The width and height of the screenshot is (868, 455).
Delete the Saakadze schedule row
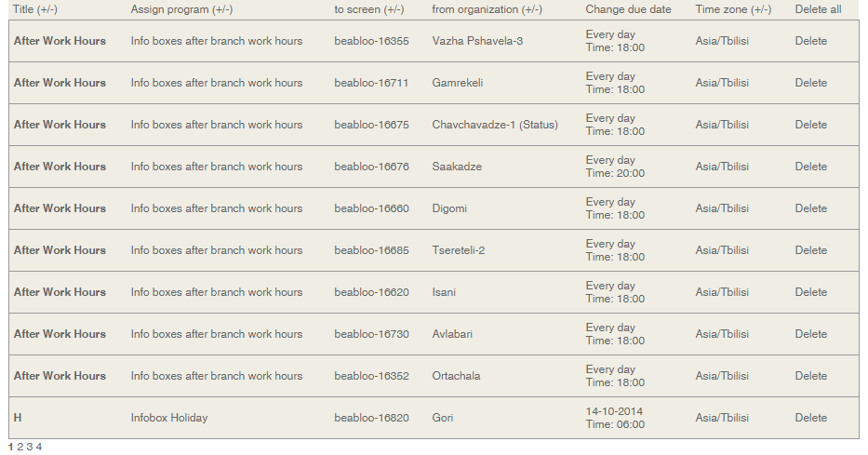(x=810, y=167)
